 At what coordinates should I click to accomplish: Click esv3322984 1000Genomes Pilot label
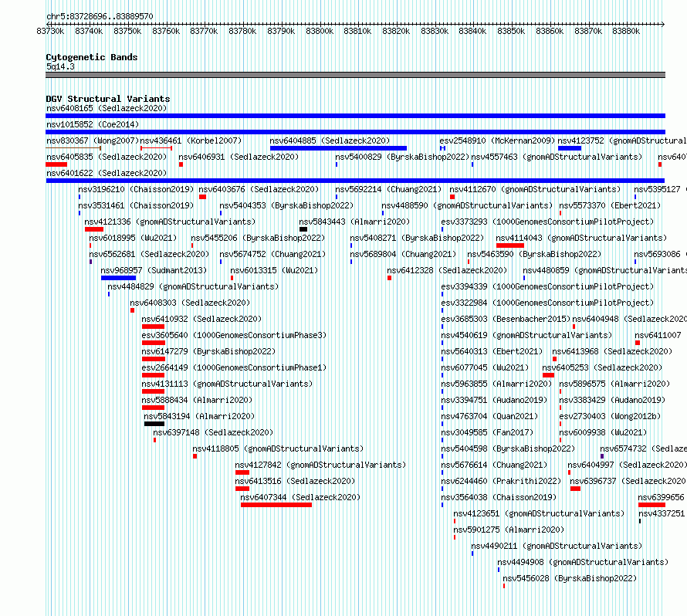pyautogui.click(x=547, y=303)
